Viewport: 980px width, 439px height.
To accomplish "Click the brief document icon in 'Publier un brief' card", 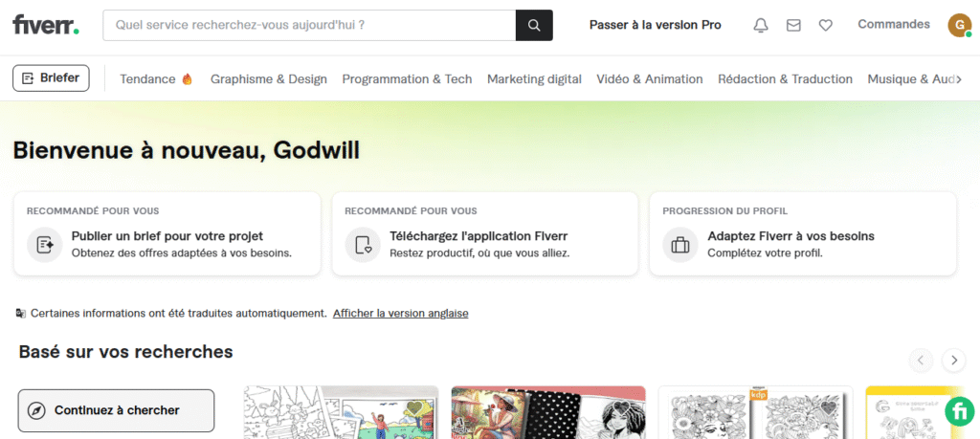I will [x=44, y=245].
